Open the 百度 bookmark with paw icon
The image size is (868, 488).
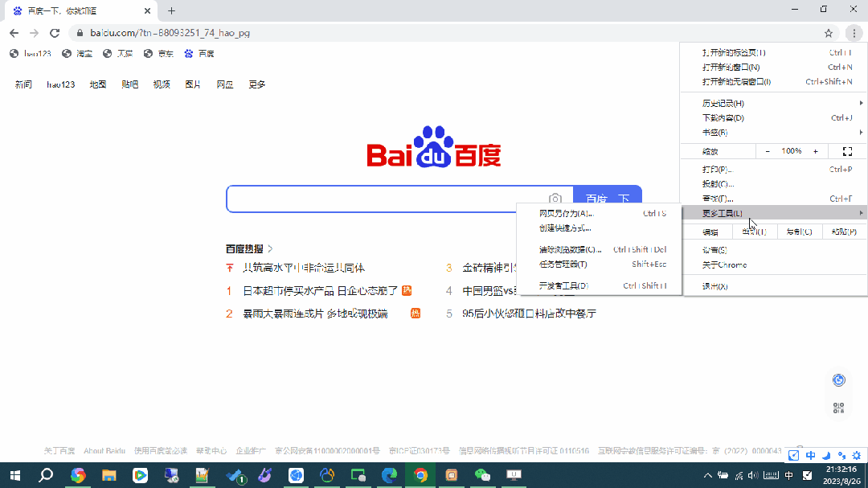pyautogui.click(x=199, y=54)
